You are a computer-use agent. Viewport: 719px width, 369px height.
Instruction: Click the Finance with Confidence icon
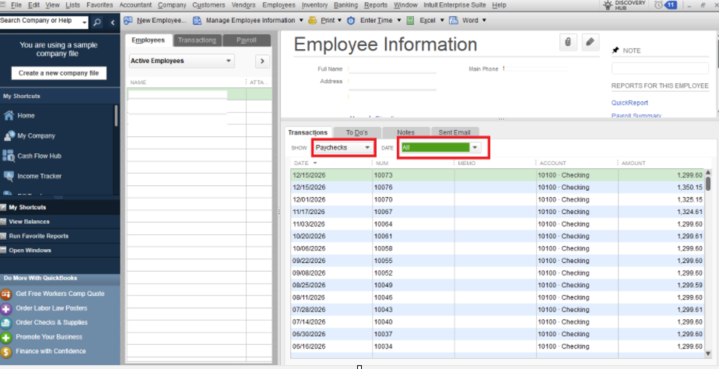tap(6, 352)
